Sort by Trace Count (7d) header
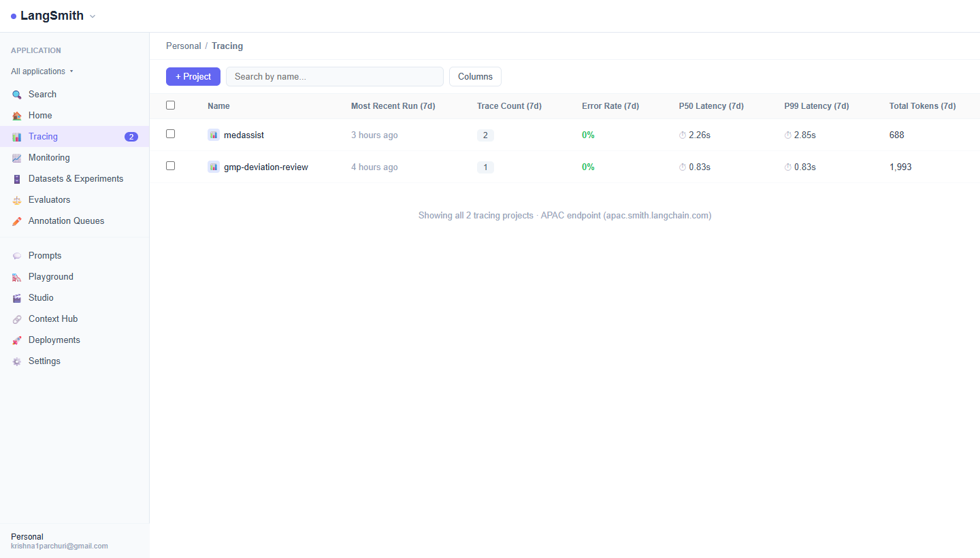Viewport: 980px width, 558px height. 510,106
